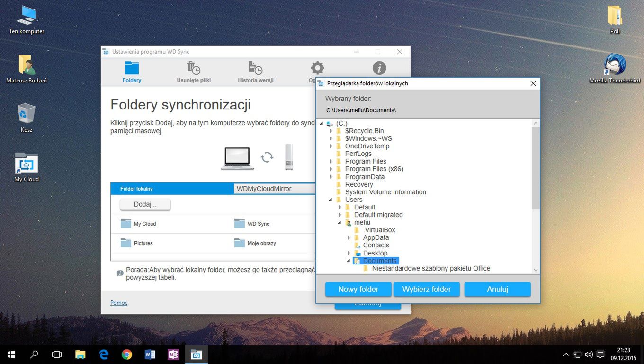The width and height of the screenshot is (644, 364).
Task: Select the .VirtualBox folder
Action: tap(379, 230)
